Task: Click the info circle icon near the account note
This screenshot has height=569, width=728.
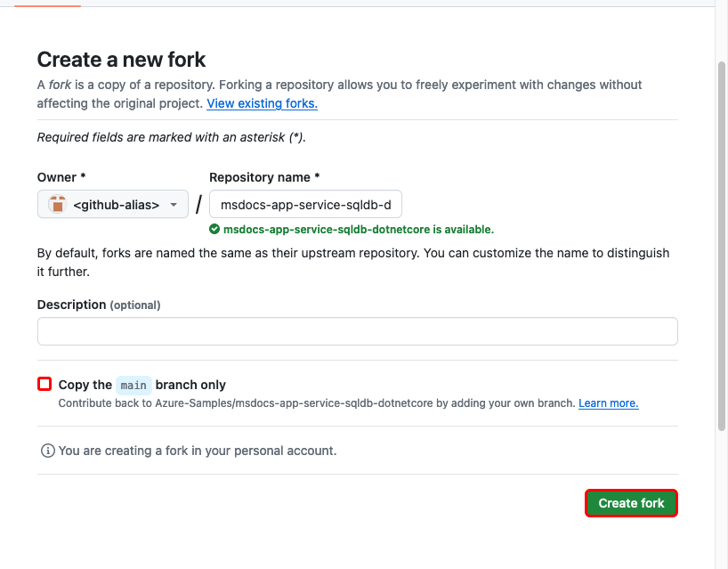Action: 46,451
